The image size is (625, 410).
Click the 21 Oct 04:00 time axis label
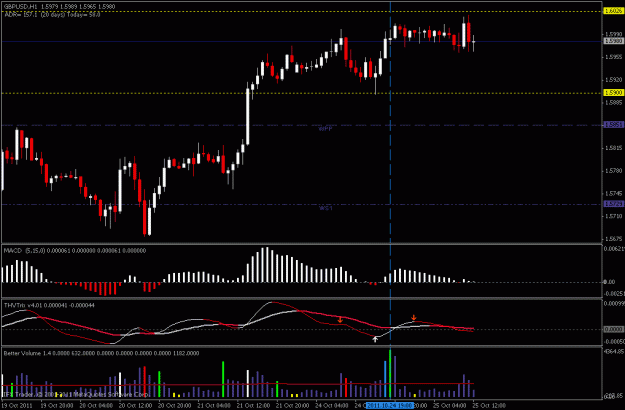(214, 406)
